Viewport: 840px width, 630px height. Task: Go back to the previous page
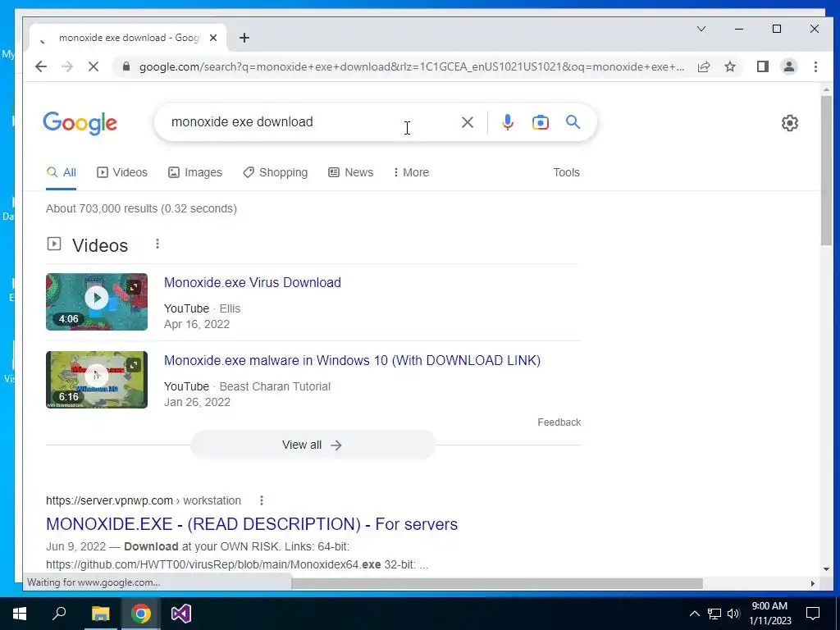click(41, 66)
